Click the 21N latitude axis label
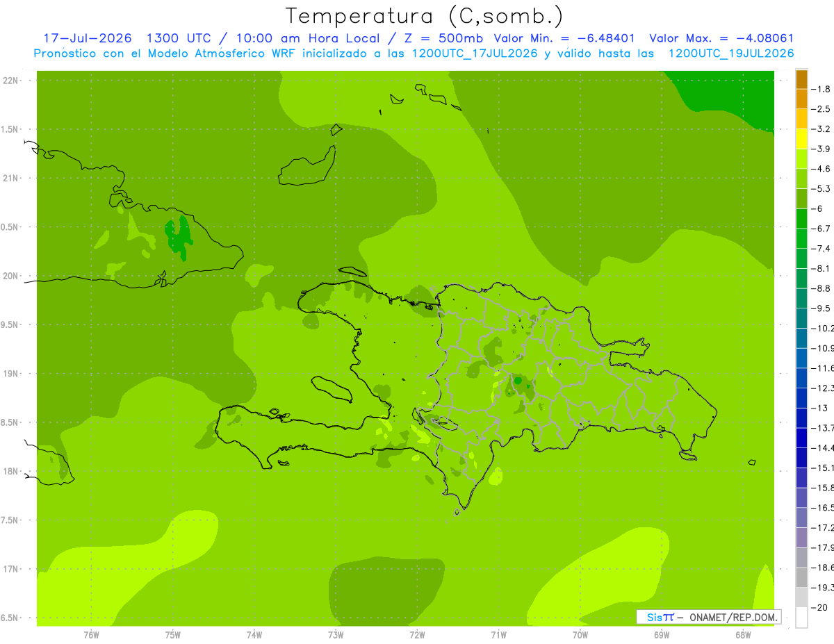This screenshot has width=834, height=644. point(12,178)
